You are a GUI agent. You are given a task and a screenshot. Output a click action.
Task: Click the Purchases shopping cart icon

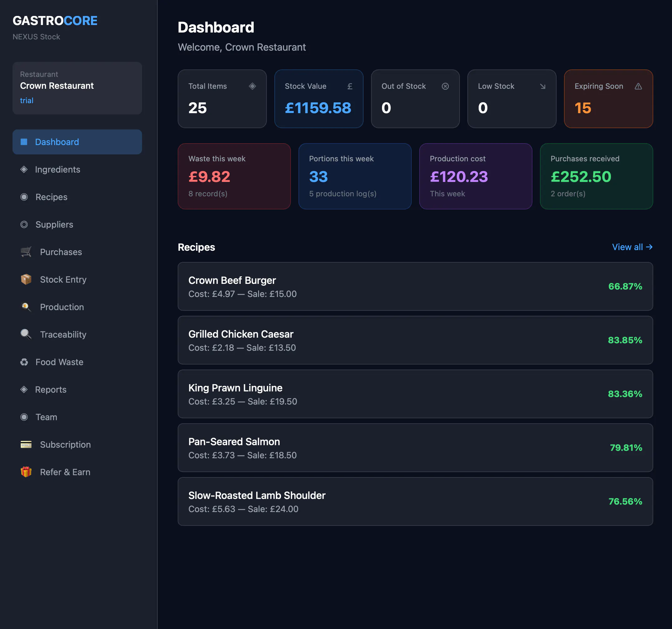26,252
